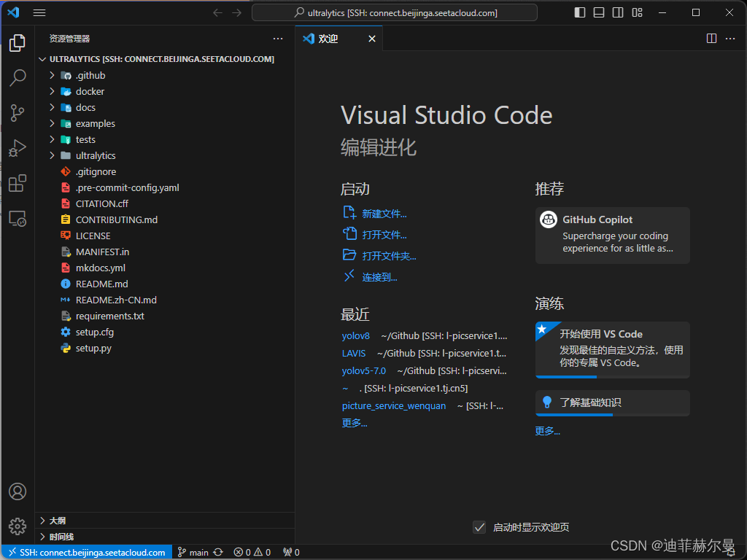Click 更多 under the recent list
Viewport: 747px width, 560px height.
[355, 423]
